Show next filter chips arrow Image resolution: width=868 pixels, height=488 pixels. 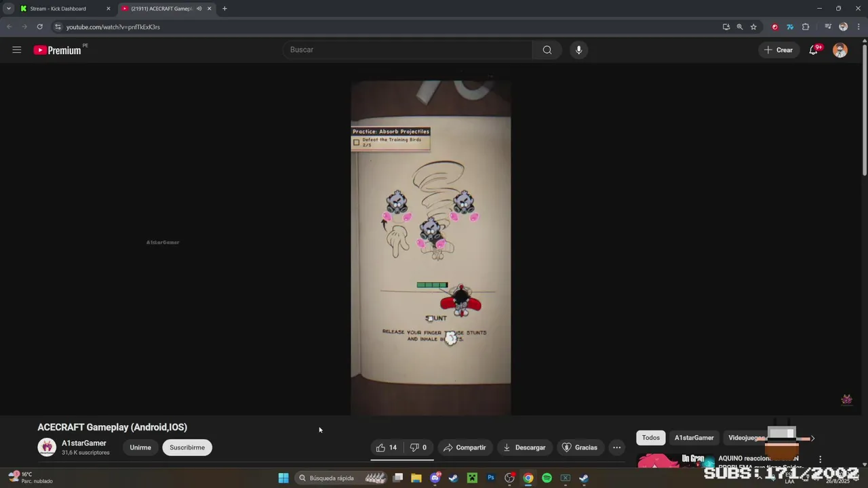(812, 439)
